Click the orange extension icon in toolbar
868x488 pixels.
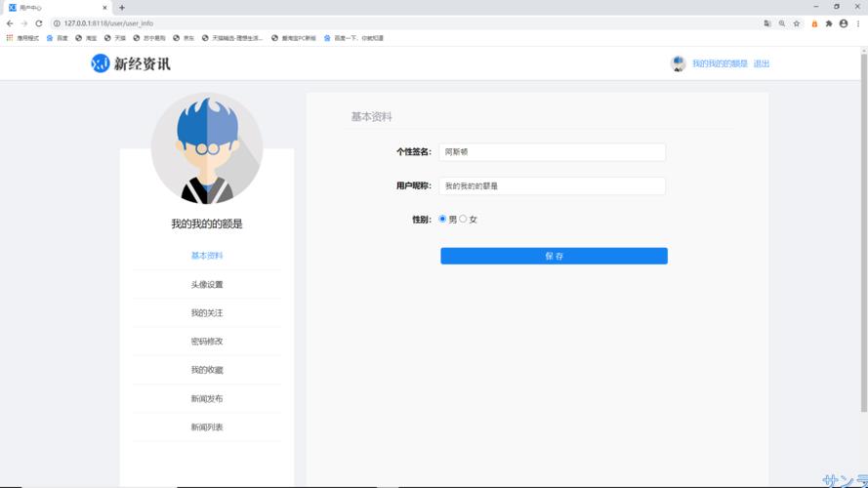point(814,23)
